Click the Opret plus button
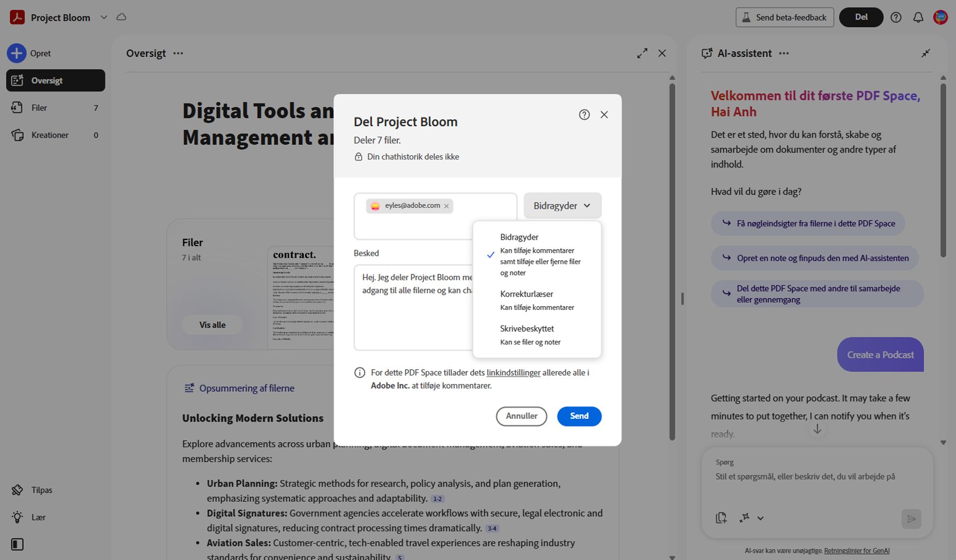This screenshot has height=560, width=956. point(17,53)
